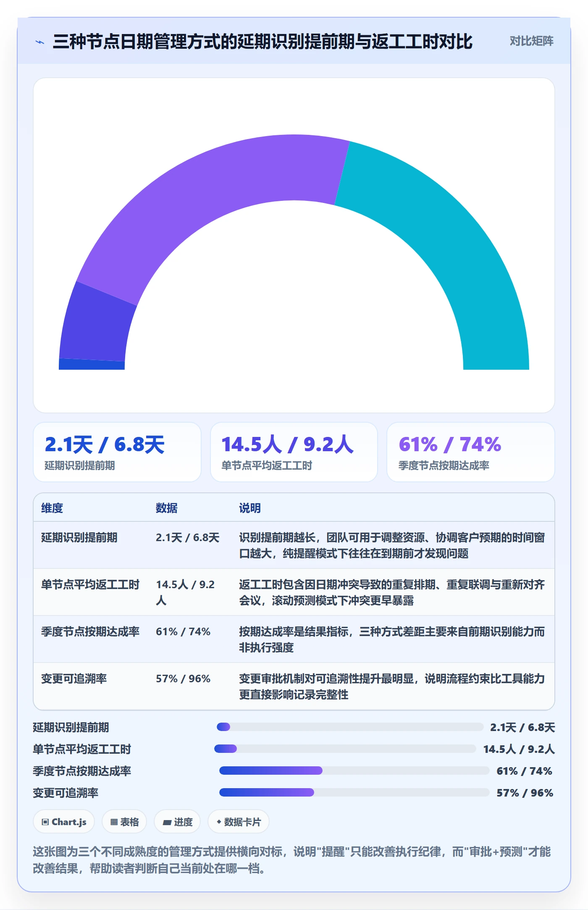
Task: Click the progress bar for "季度节点按期达成率"
Action: (354, 771)
